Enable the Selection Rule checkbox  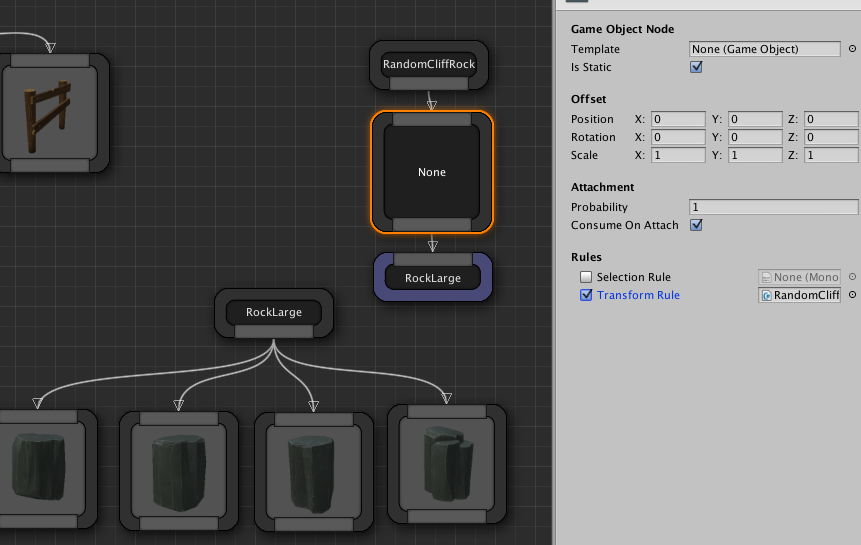click(x=586, y=277)
